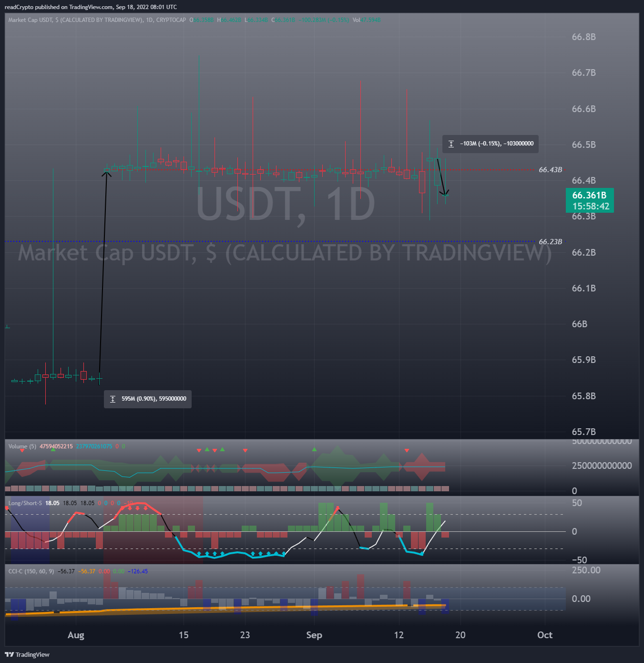Click the -50 label on Long/Short axis
This screenshot has height=663, width=644.
[579, 560]
